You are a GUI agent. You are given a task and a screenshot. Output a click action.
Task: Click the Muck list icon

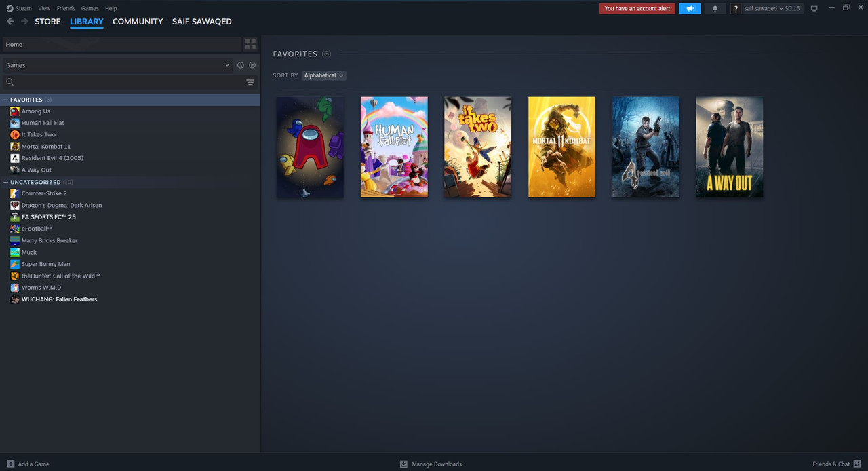coord(15,252)
